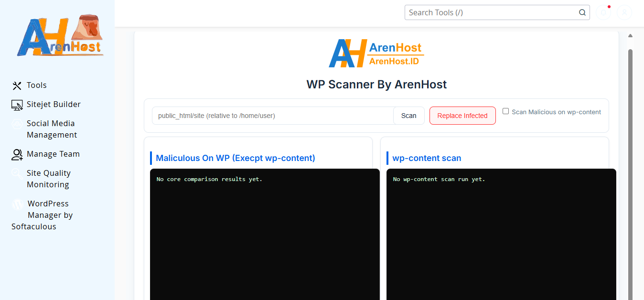Viewport: 644px width, 300px height.
Task: Click the Maliculous On WP heading
Action: pos(236,158)
